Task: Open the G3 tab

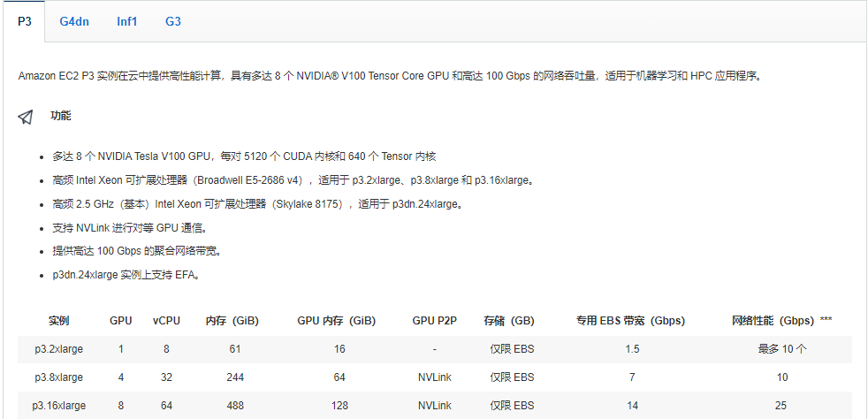Action: [x=173, y=21]
